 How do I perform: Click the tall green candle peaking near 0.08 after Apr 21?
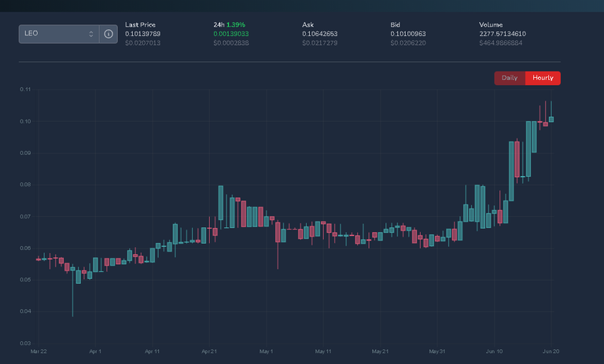pos(221,203)
